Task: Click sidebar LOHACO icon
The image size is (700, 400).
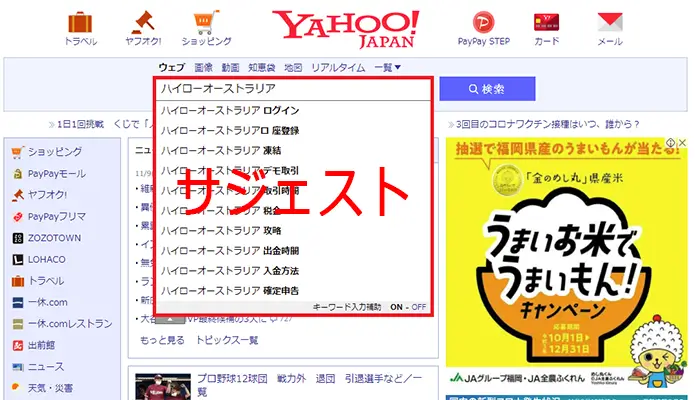Action: 17,259
